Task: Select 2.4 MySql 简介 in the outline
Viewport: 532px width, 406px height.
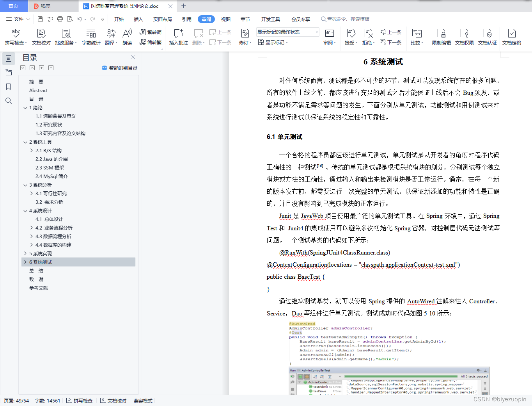Action: tap(51, 176)
